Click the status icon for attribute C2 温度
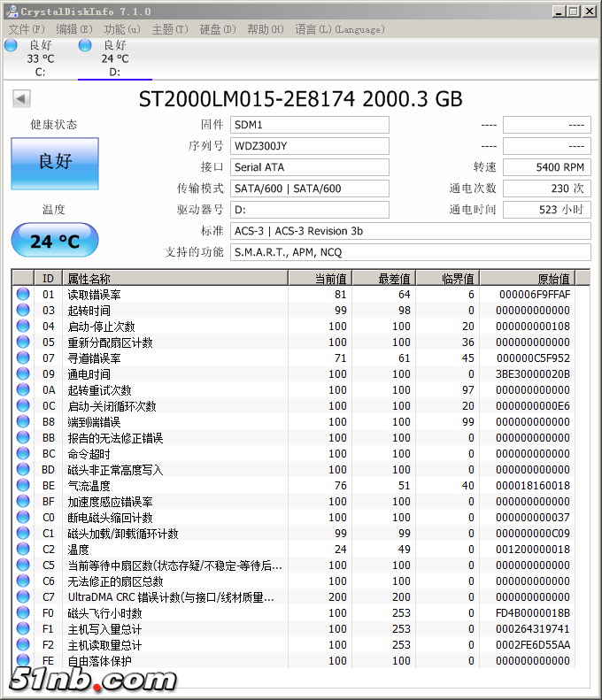The width and height of the screenshot is (602, 700). pos(23,550)
